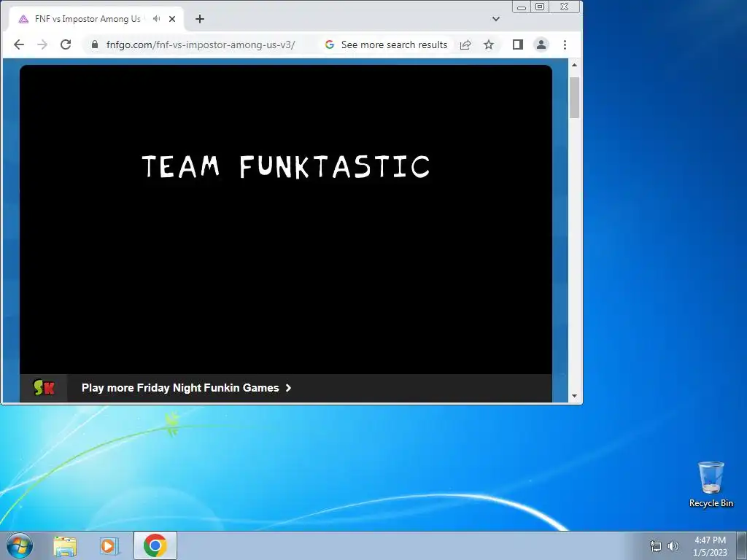Click the fnfgo.com address bar URL
747x560 pixels.
point(201,44)
